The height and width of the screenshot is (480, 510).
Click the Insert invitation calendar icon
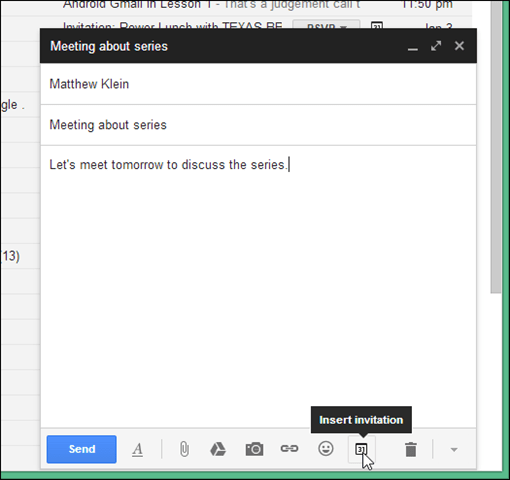(x=361, y=449)
